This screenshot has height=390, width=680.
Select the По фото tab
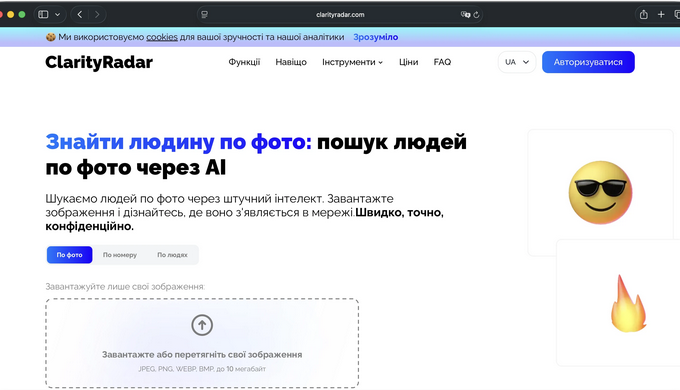tap(69, 255)
